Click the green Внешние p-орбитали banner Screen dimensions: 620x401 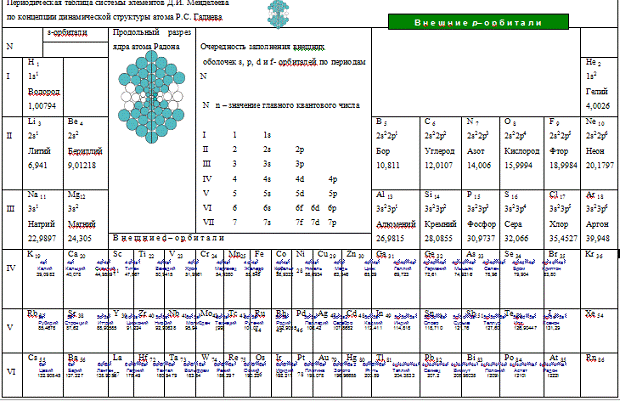coord(487,22)
